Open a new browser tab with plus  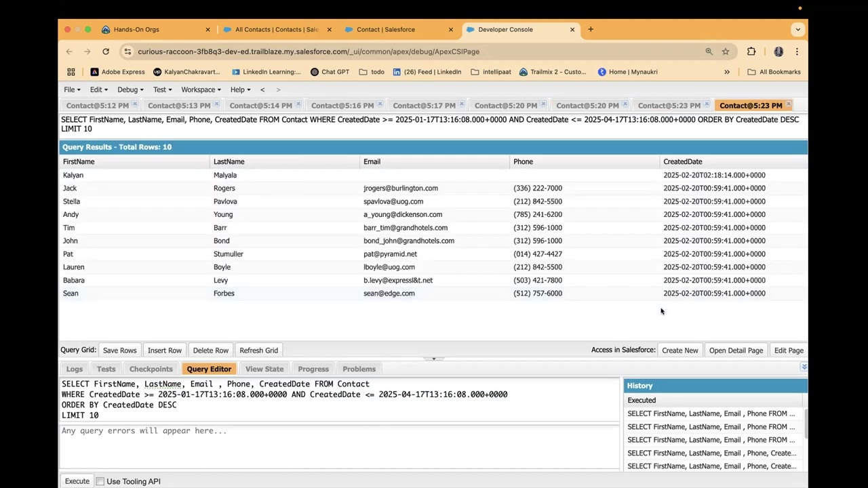click(591, 29)
